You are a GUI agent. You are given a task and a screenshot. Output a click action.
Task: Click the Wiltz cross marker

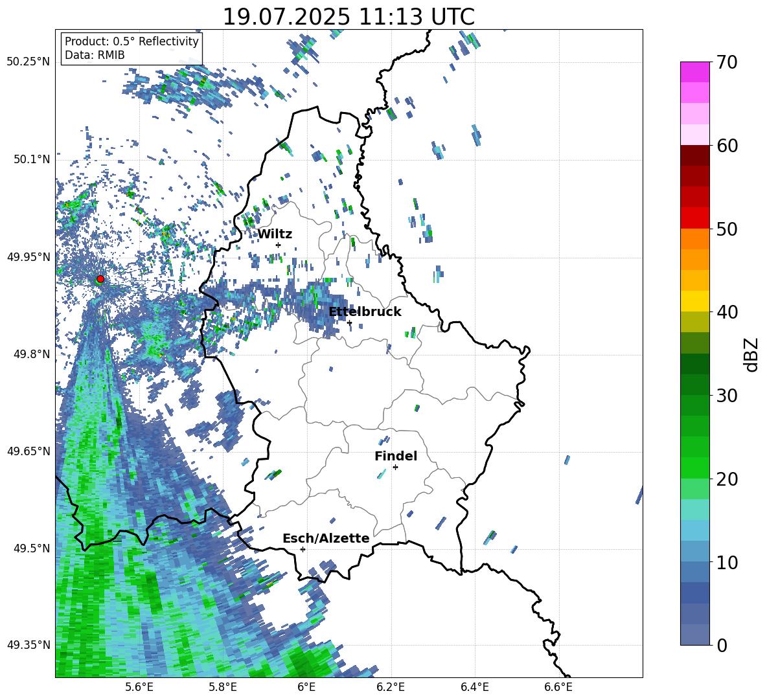(279, 245)
